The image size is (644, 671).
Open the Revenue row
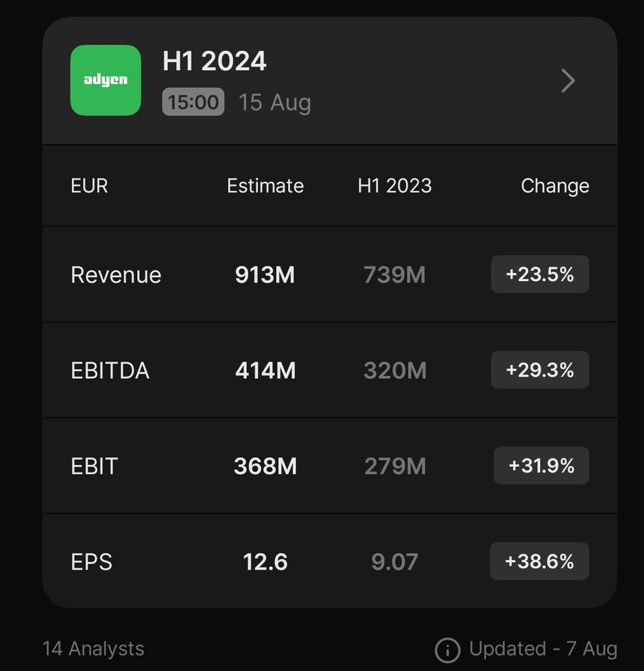pyautogui.click(x=330, y=274)
